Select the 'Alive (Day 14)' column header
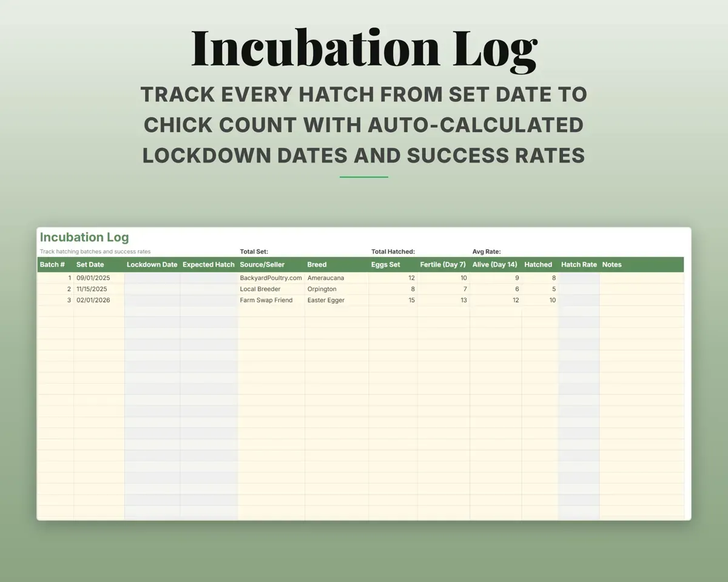 494,264
